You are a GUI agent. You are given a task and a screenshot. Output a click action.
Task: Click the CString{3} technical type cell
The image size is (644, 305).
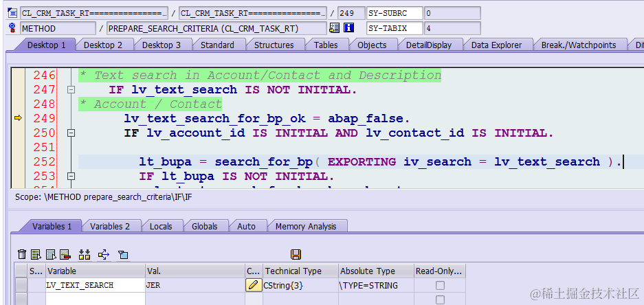pyautogui.click(x=300, y=285)
